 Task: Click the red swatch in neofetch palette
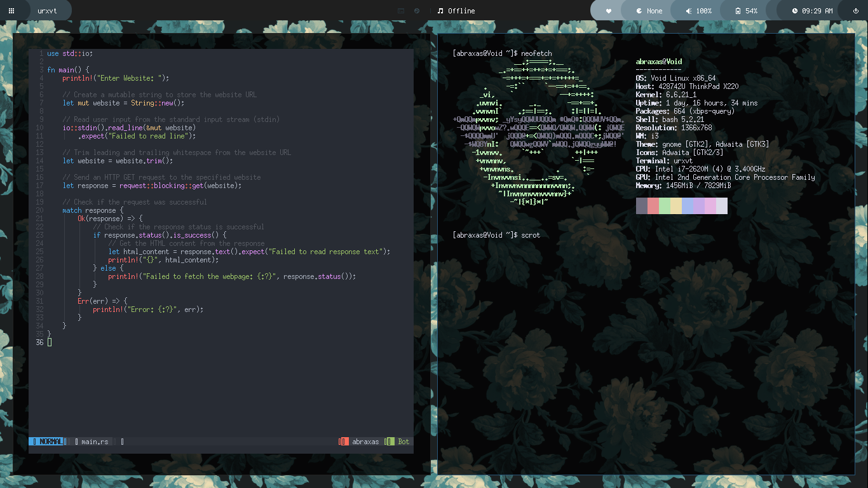[653, 206]
